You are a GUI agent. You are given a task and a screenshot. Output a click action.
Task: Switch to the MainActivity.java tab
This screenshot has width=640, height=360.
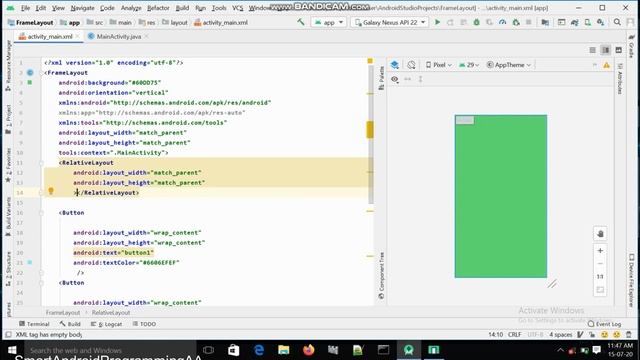tap(118, 36)
